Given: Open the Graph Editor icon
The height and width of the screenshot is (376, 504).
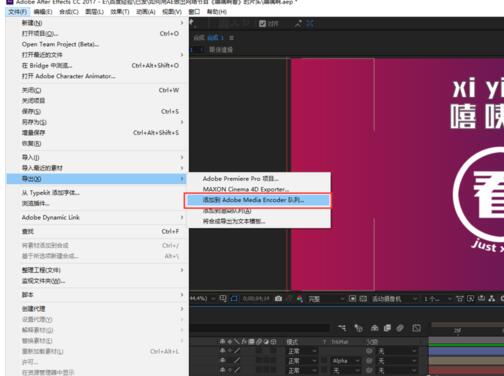Looking at the screenshot, I should tap(416, 328).
